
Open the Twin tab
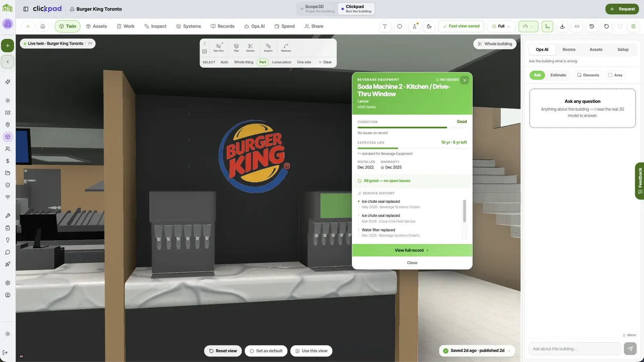(68, 26)
